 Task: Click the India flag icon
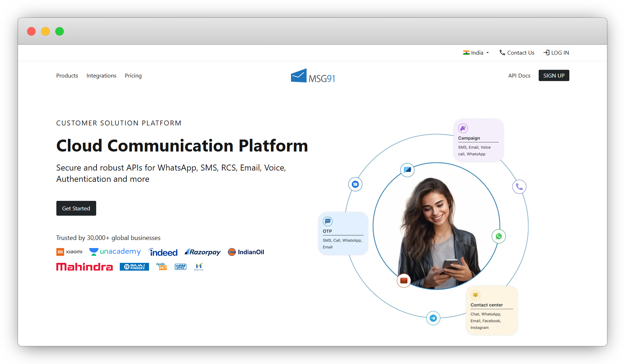pos(466,53)
